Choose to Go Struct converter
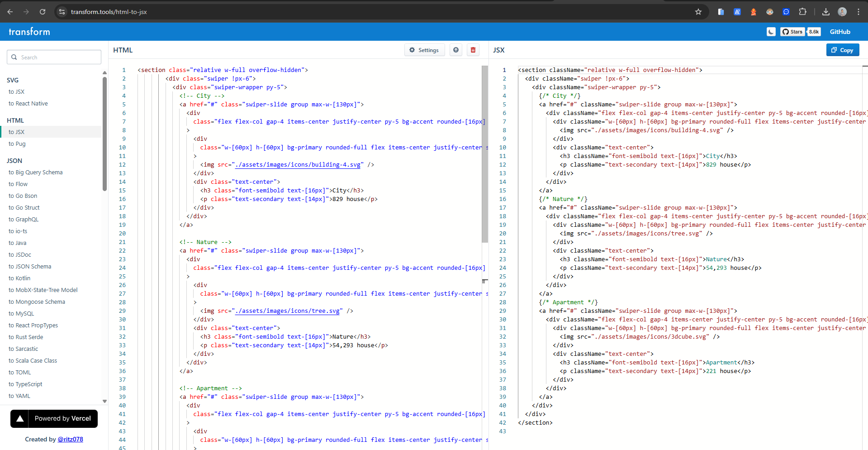The height and width of the screenshot is (450, 868). tap(24, 208)
